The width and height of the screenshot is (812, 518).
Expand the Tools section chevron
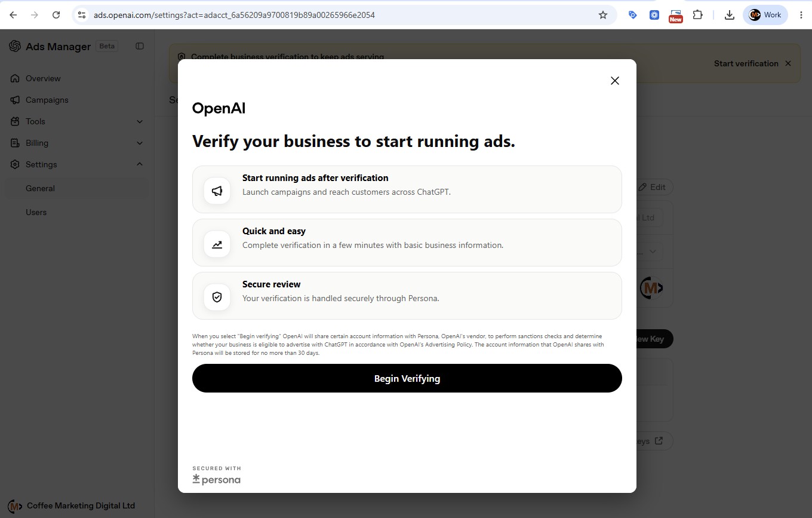140,121
